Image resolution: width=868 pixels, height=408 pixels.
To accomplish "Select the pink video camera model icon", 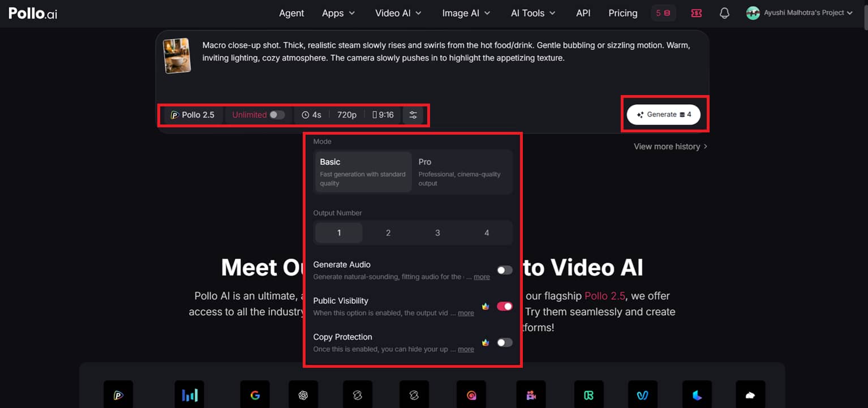I will (531, 395).
